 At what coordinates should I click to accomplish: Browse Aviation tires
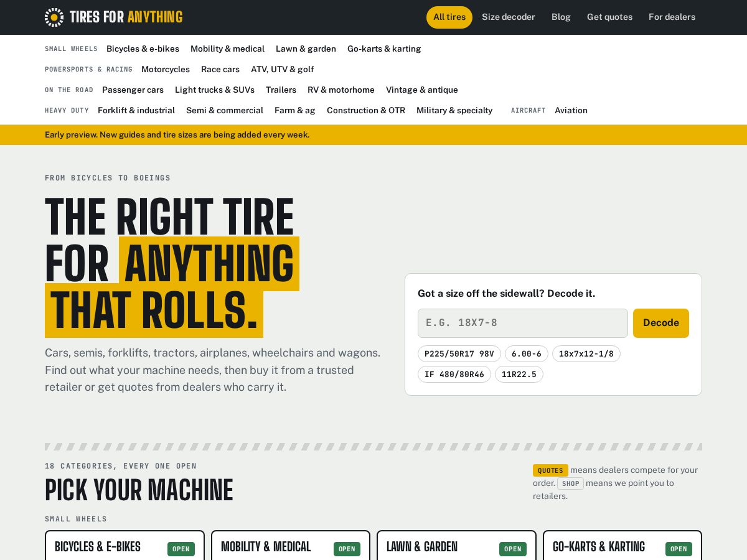pos(571,110)
